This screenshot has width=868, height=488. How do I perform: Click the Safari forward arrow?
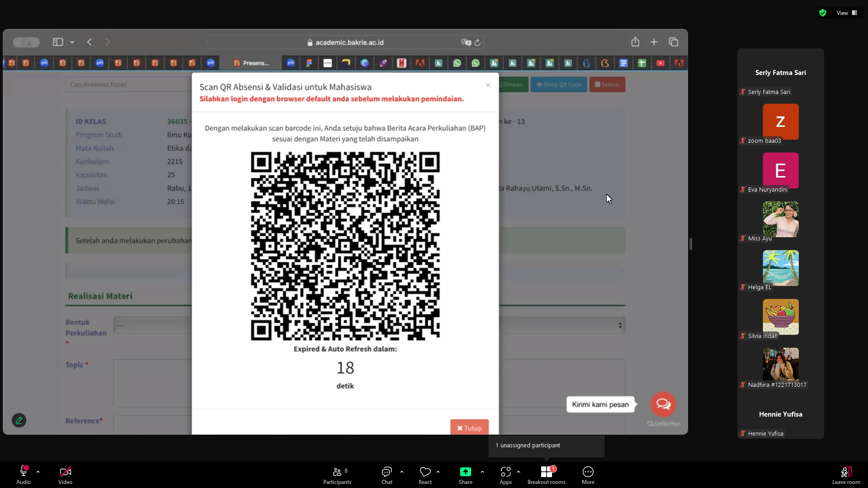(x=108, y=42)
